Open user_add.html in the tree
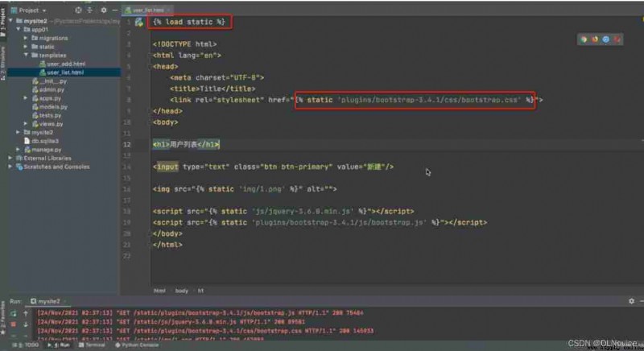 point(63,64)
